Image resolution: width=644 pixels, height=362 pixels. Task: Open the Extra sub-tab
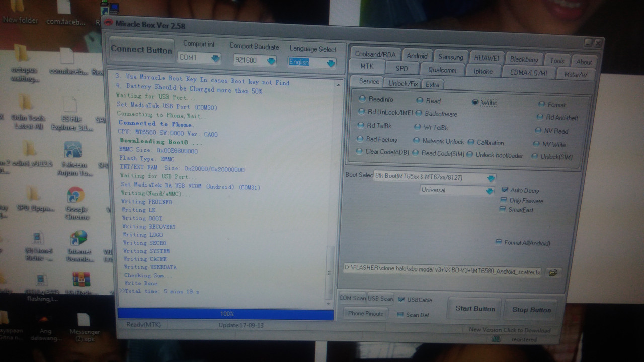pos(433,84)
